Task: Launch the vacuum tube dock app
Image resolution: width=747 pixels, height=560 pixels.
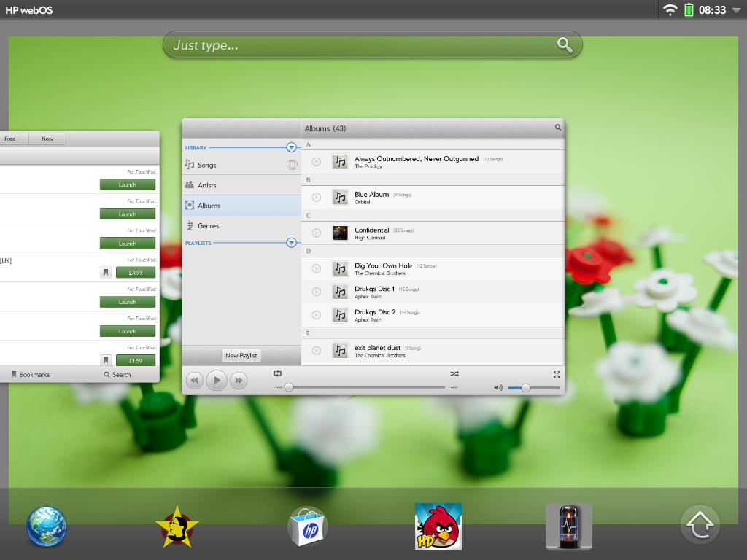Action: tap(569, 526)
